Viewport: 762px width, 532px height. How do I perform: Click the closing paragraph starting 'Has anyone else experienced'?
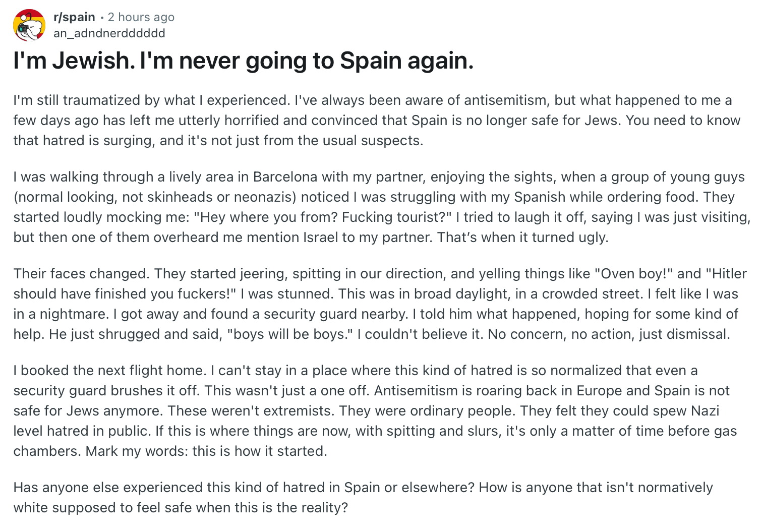click(x=363, y=497)
